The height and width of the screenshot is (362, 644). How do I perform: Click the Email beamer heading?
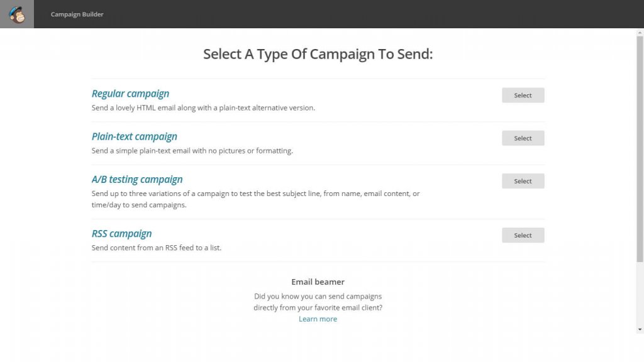tap(317, 282)
